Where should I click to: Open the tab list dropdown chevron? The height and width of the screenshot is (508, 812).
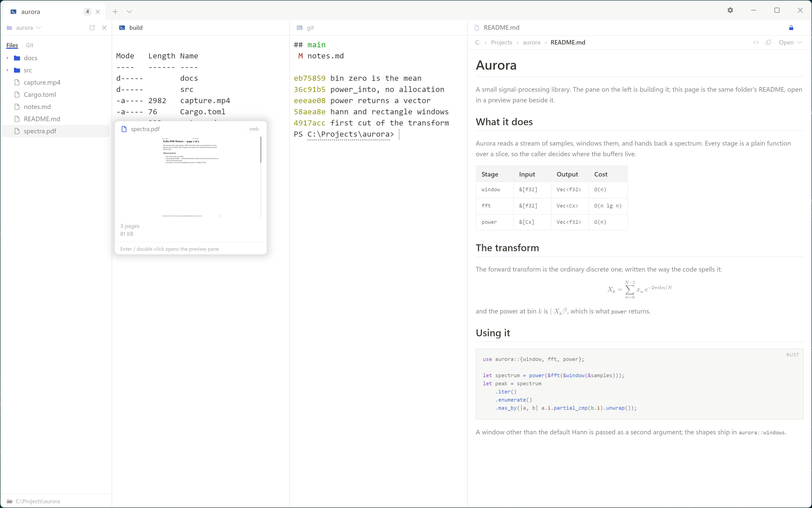[x=129, y=12]
